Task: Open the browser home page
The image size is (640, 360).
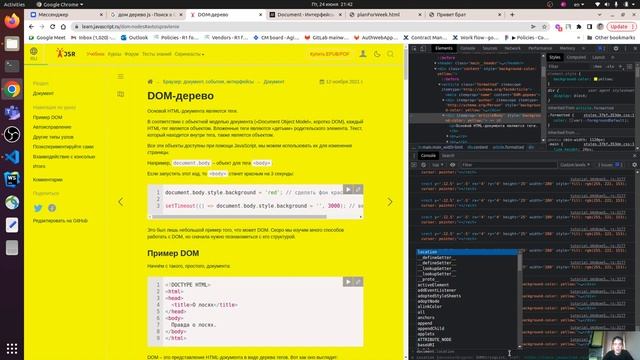Action: (63, 27)
